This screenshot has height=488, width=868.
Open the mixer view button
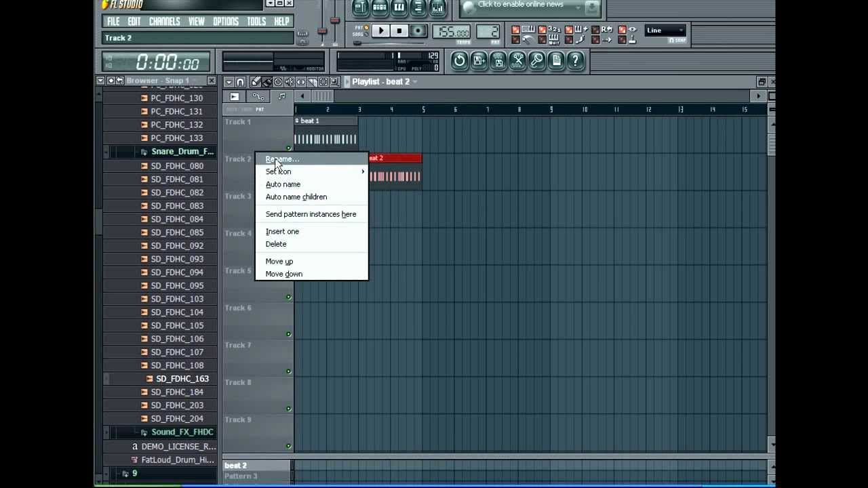click(437, 7)
